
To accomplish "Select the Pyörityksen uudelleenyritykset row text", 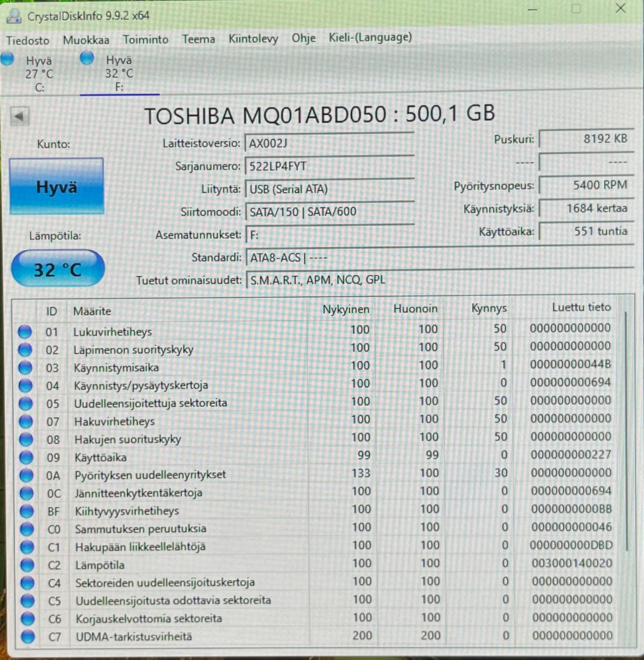I will [150, 475].
